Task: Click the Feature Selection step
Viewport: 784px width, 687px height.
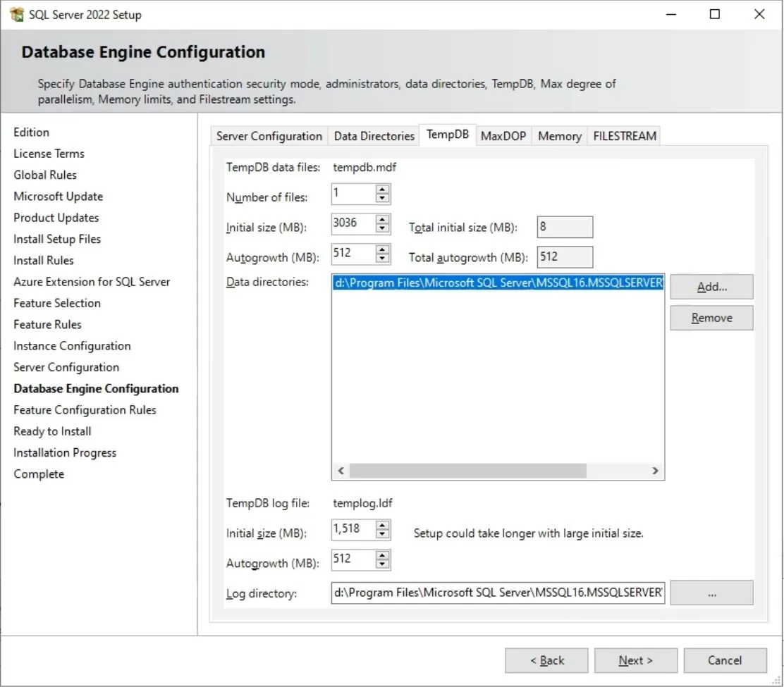Action: [57, 303]
